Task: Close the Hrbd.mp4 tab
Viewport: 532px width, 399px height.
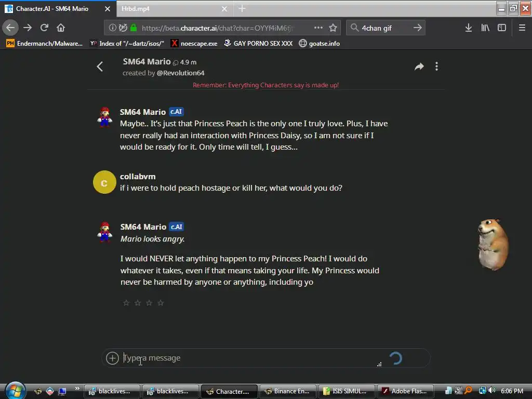Action: 224,9
